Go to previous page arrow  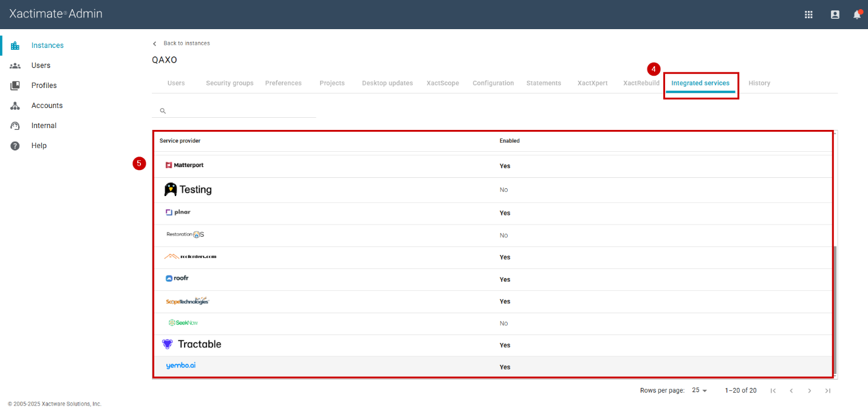coord(791,391)
